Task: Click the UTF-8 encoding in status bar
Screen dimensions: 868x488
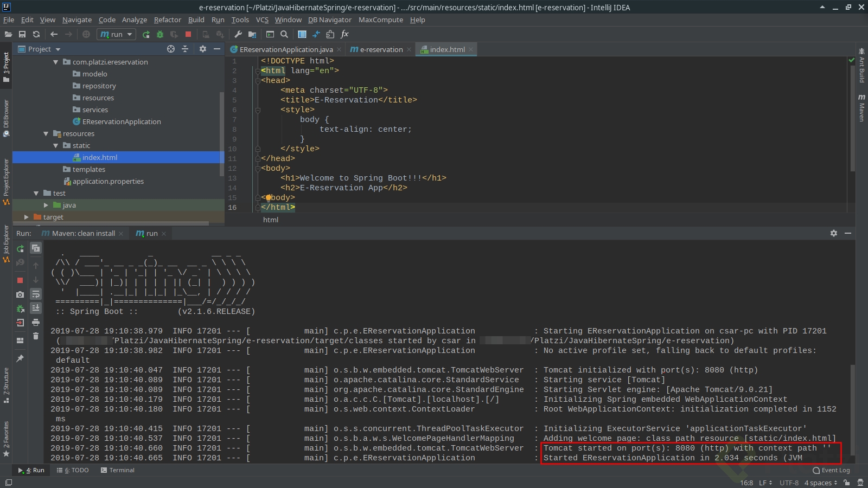Action: pyautogui.click(x=789, y=483)
